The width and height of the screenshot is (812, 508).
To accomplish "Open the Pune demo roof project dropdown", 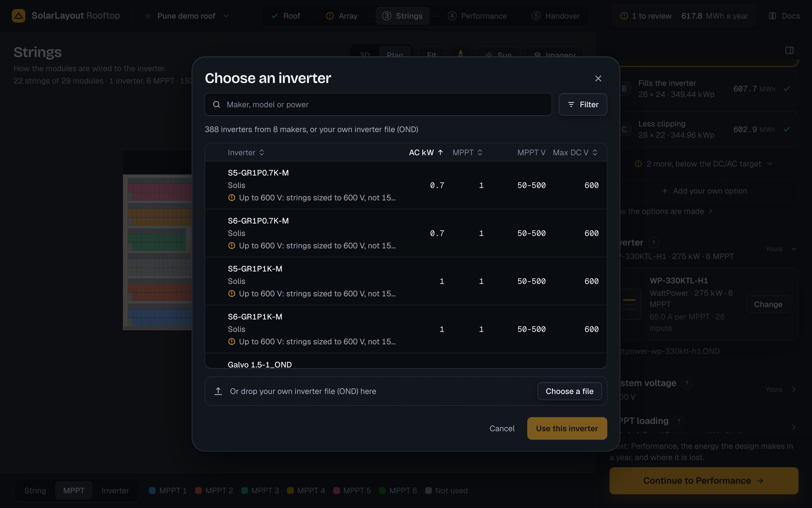I will [x=188, y=16].
